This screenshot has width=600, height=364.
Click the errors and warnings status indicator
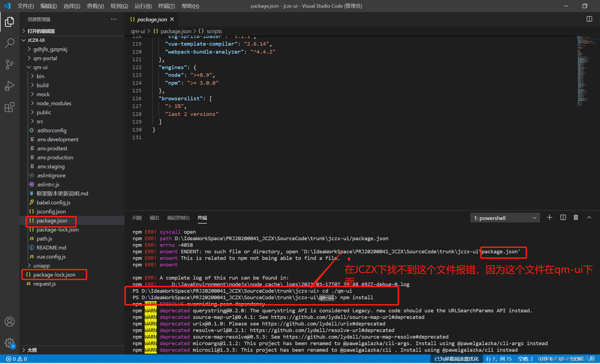pyautogui.click(x=17, y=359)
